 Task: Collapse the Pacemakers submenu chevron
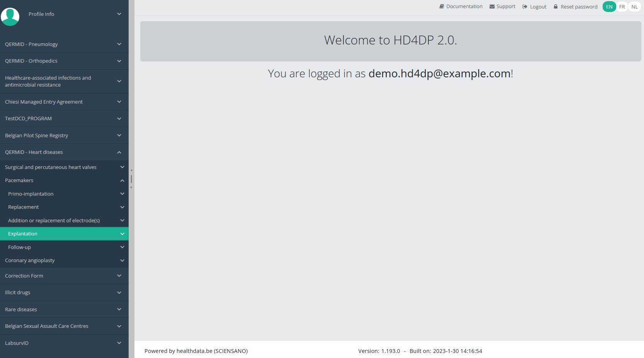(122, 181)
